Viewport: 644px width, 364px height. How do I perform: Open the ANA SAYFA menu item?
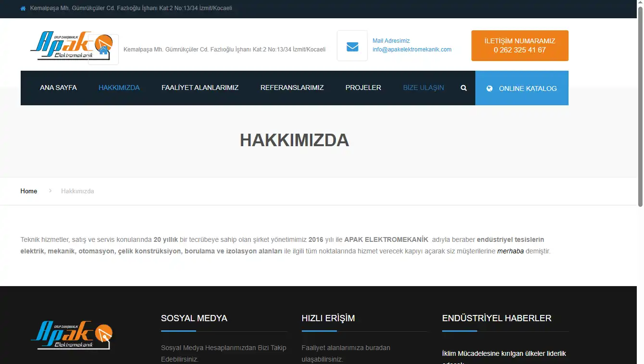[x=58, y=88]
